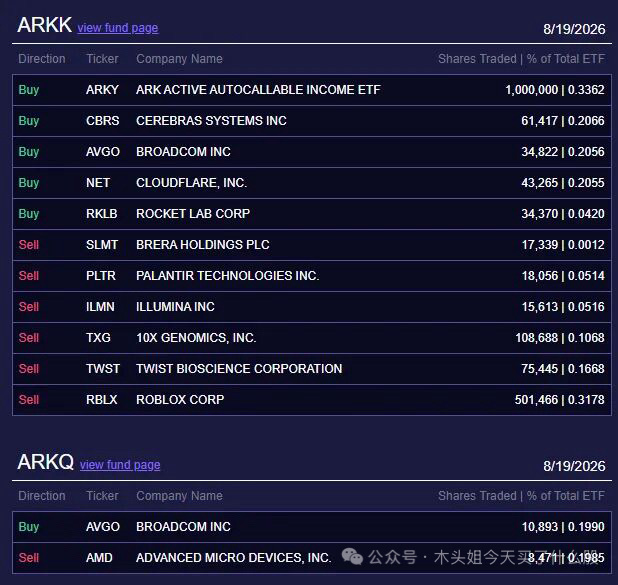This screenshot has width=618, height=585.
Task: Click CEREBRAS SYSTEMS INC company name
Action: pos(211,121)
